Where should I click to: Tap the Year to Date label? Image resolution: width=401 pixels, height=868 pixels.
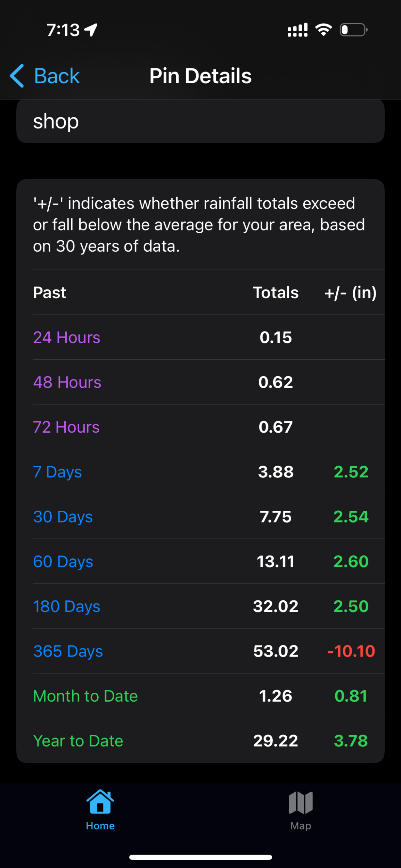pos(78,741)
